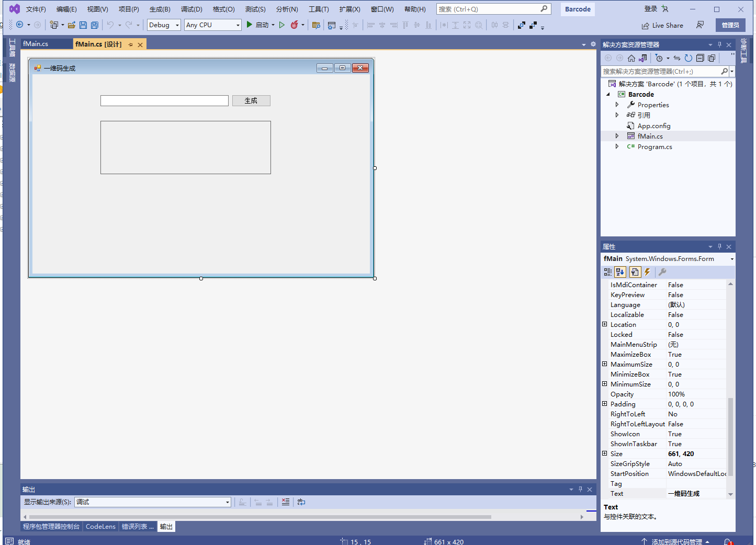Screen dimensions: 756x545
Task: Sync with active document in Solution Explorer
Action: click(x=677, y=58)
